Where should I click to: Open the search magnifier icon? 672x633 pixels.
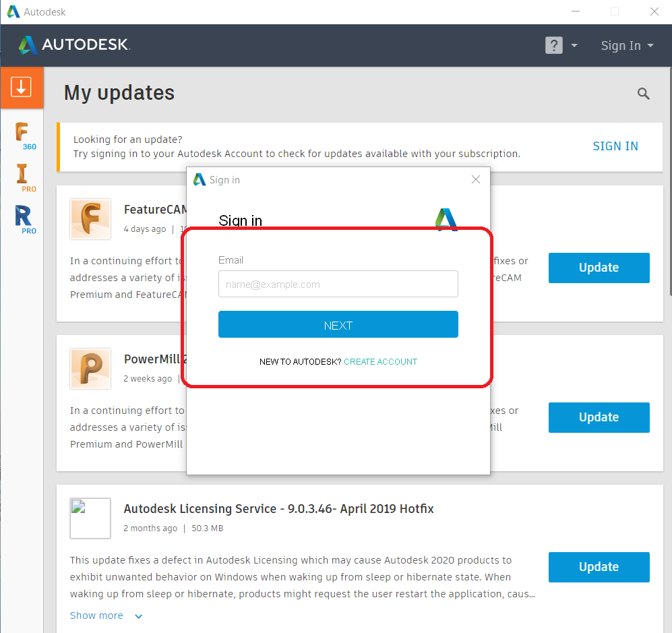(x=642, y=94)
